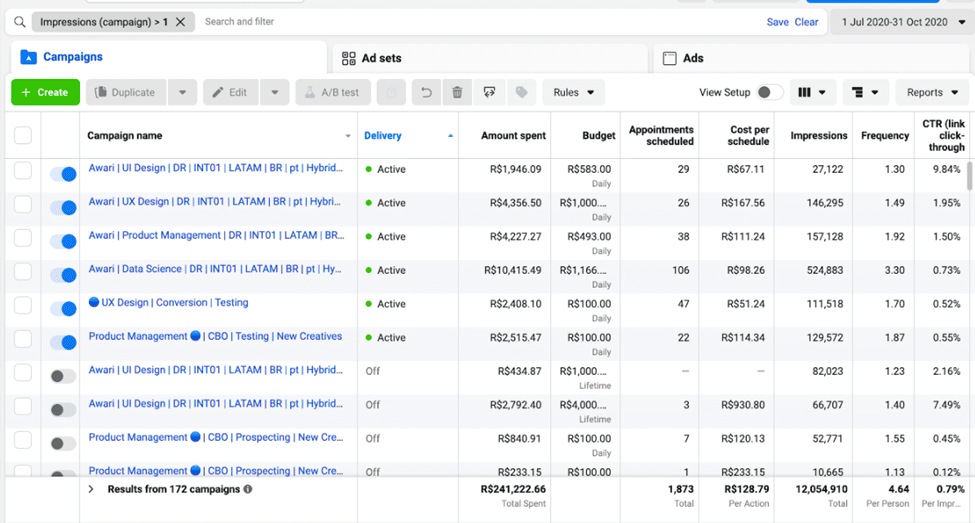975x523 pixels.
Task: Click the Frequency column header
Action: tap(885, 136)
